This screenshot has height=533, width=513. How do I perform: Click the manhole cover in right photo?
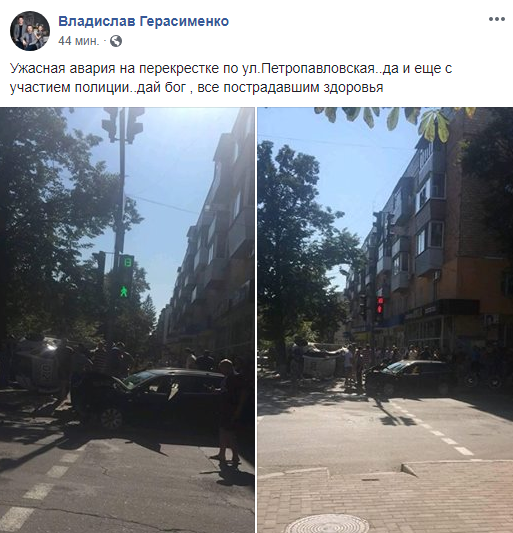pos(327,524)
